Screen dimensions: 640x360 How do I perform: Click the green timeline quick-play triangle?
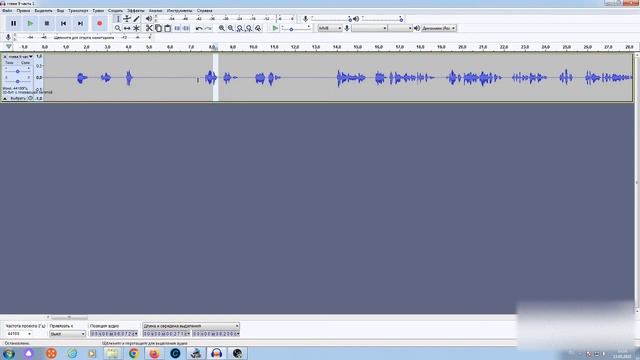tap(9, 47)
